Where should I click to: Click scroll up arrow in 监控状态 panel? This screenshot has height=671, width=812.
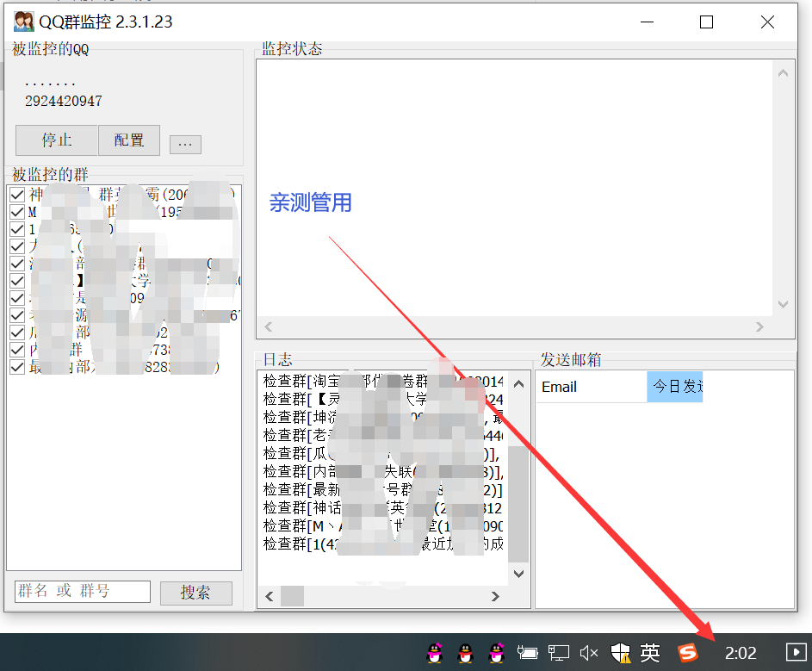783,73
